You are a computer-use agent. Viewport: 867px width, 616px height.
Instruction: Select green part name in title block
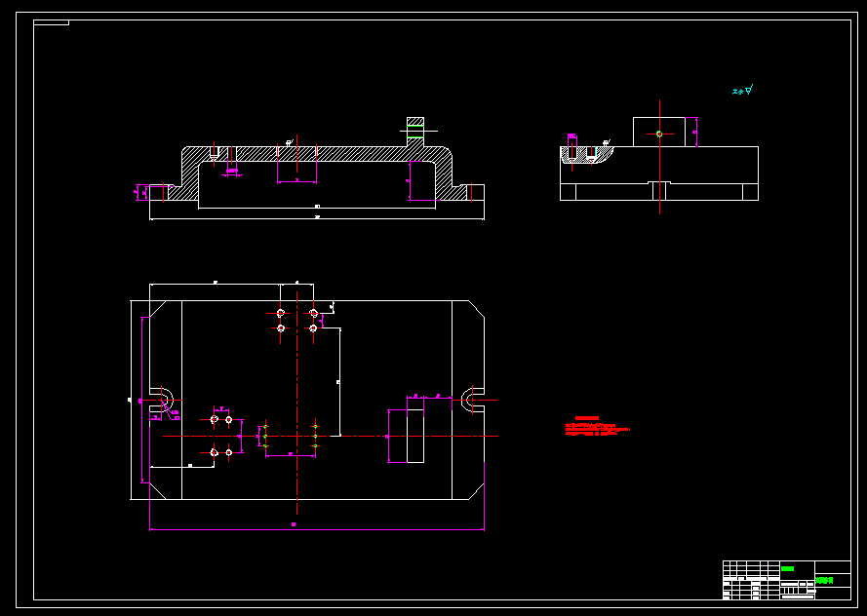[x=824, y=580]
